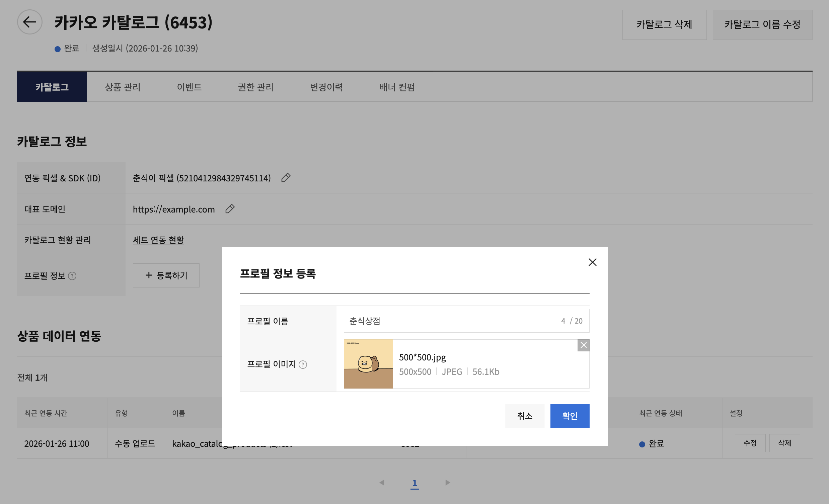829x504 pixels.
Task: Switch to the 상품 관리 tab
Action: [x=123, y=87]
